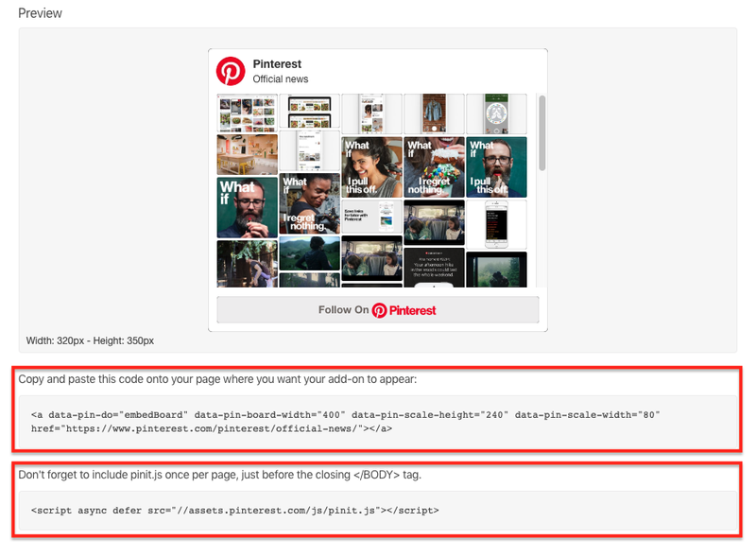The width and height of the screenshot is (756, 557).
Task: Open forest tent dark pin thumbnail
Action: pos(497,270)
